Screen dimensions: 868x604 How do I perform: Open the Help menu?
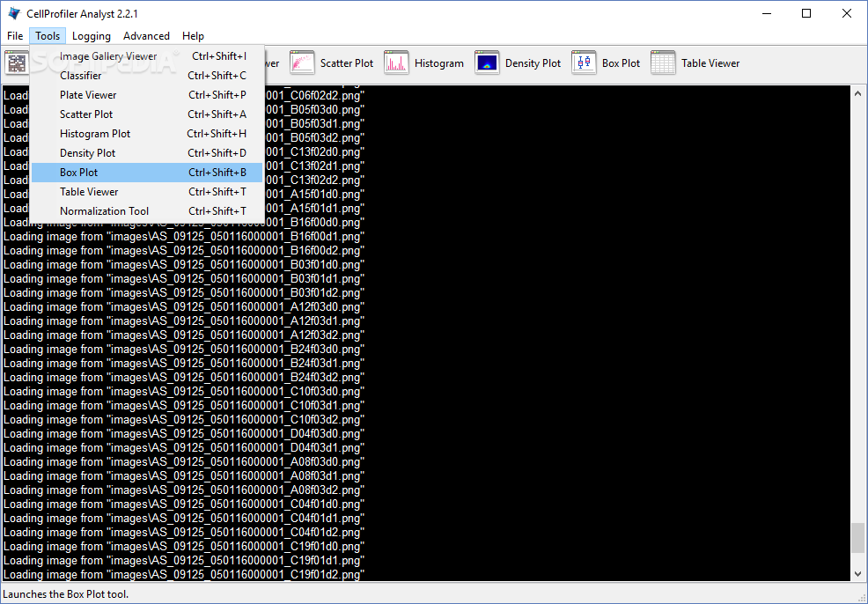[193, 36]
